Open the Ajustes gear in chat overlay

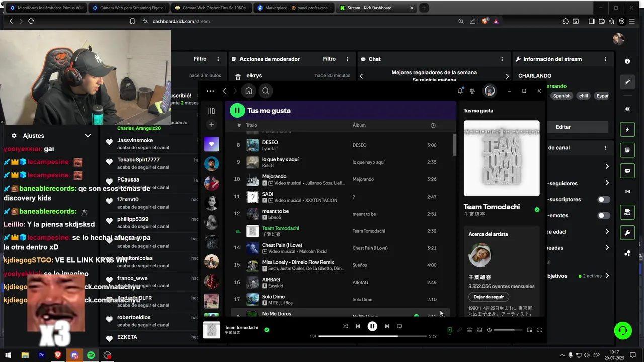click(x=14, y=136)
